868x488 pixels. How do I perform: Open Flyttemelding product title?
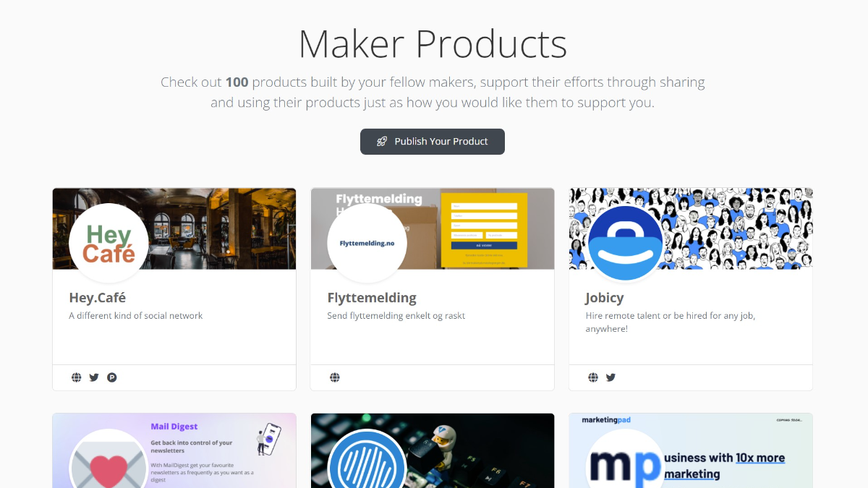pos(372,298)
